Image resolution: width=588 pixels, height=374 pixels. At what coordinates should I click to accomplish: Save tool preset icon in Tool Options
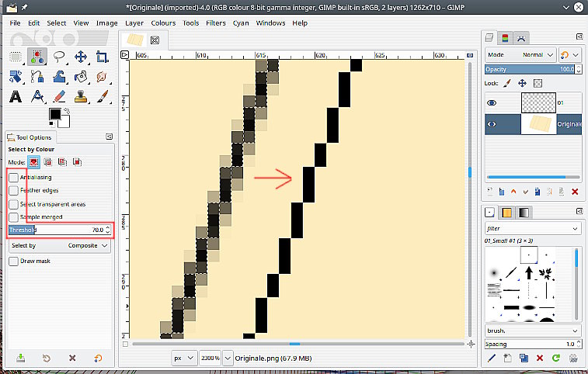[21, 358]
